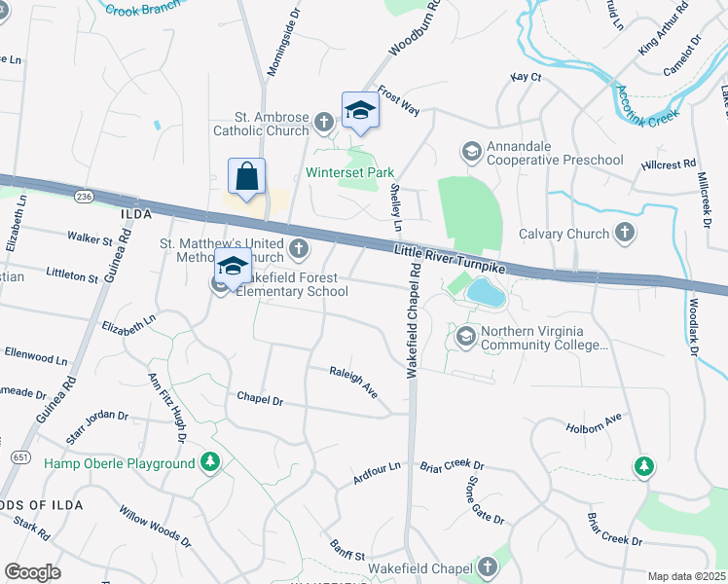Screen dimensions: 728x584
Task: Click Calvary Church cross icon
Action: click(x=625, y=232)
